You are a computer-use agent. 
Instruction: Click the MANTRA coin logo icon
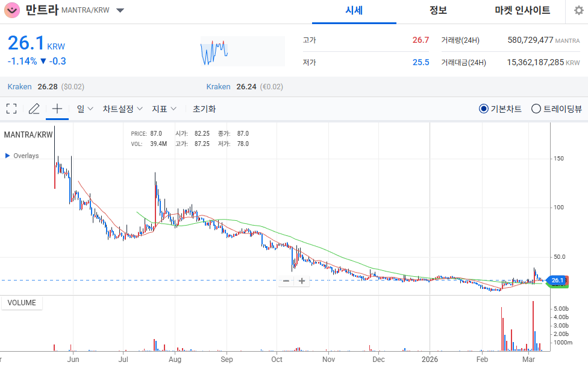click(12, 10)
